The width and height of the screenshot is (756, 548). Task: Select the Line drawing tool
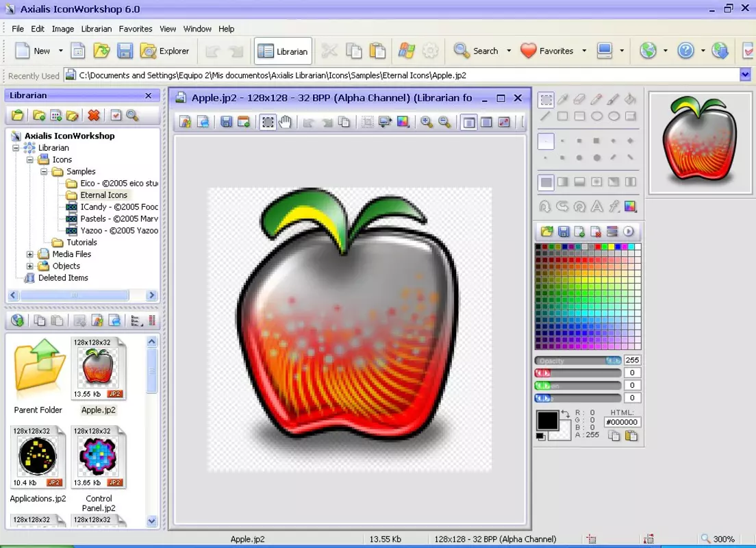545,116
